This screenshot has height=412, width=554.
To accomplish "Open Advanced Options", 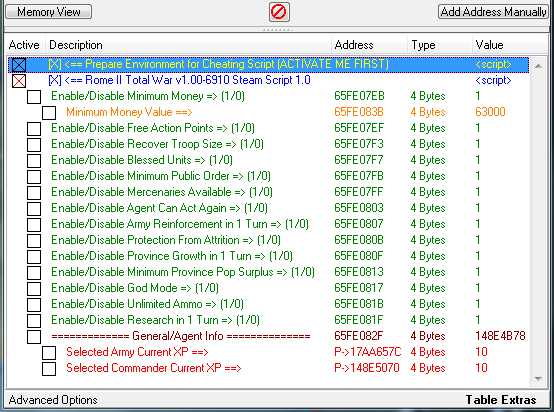I will pyautogui.click(x=53, y=400).
